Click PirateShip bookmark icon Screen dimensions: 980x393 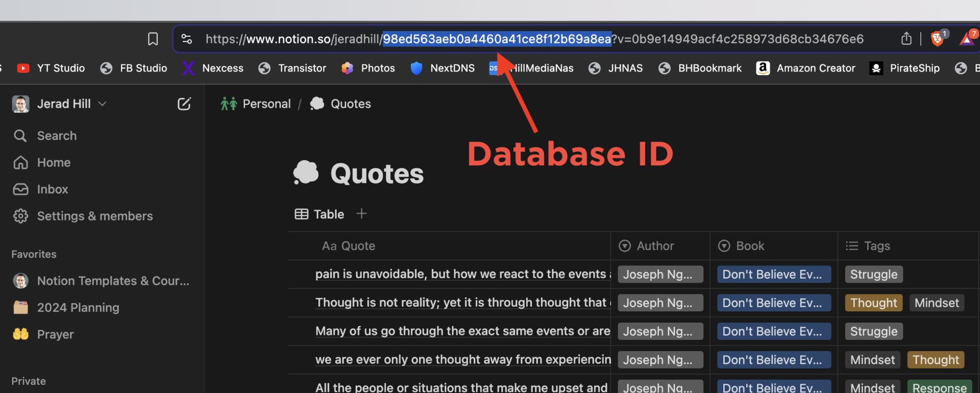click(x=876, y=68)
